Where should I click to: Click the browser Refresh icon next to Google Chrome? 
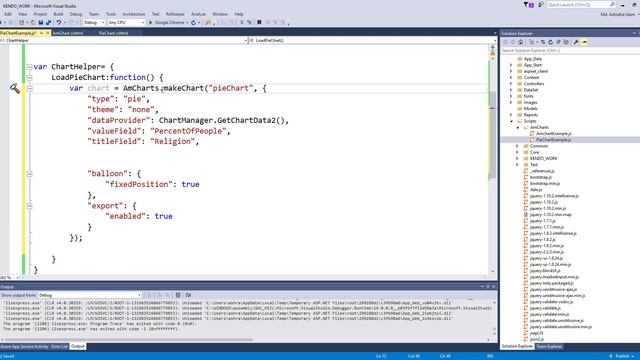coord(193,22)
